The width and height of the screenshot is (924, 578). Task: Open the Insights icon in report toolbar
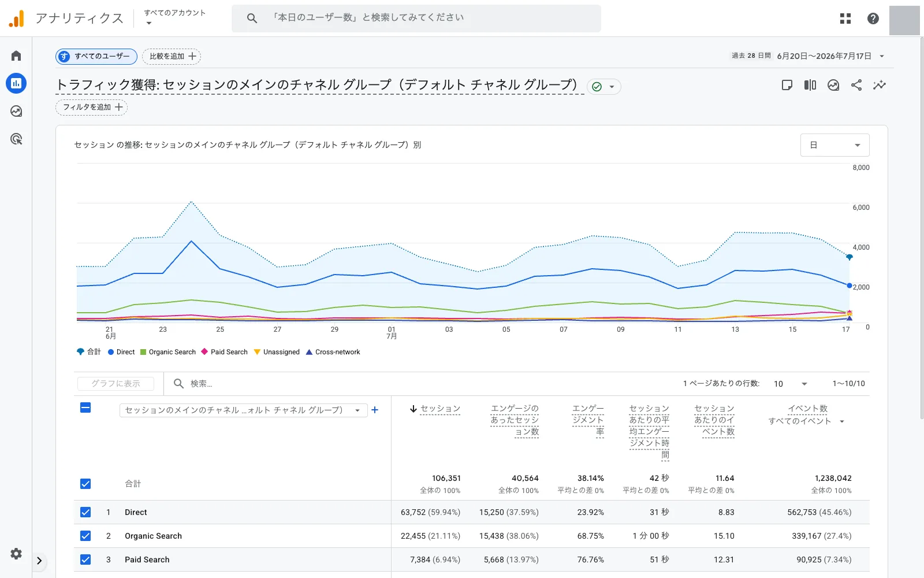tap(833, 85)
